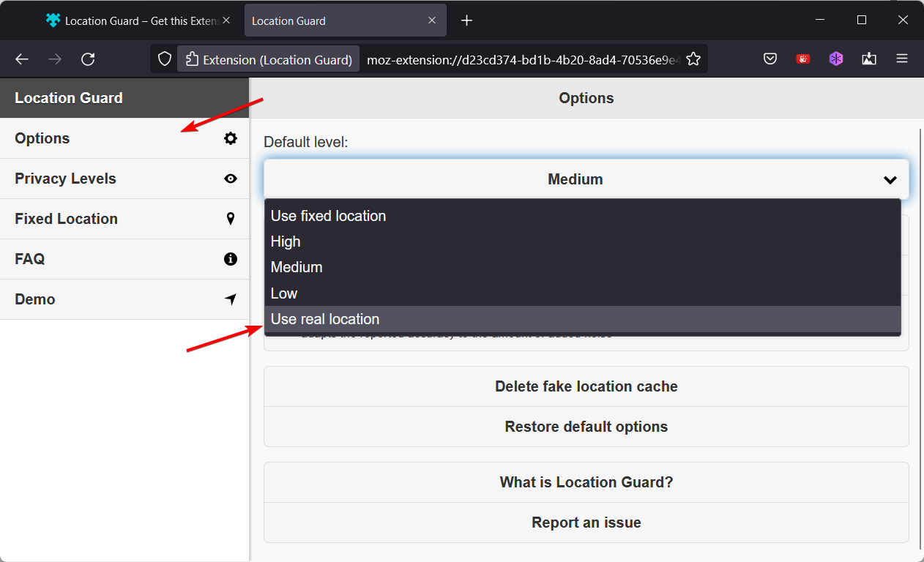Collapse the Default level dropdown showing Medium
924x562 pixels.
tap(586, 179)
